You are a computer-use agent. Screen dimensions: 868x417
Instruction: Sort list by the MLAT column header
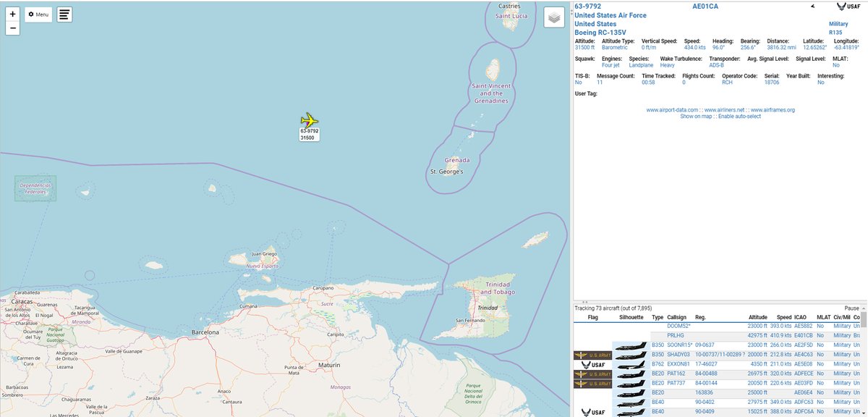823,318
